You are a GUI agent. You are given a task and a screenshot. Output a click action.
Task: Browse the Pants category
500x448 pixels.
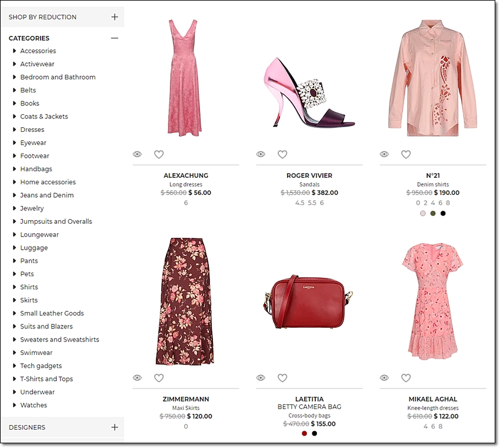[x=29, y=261]
